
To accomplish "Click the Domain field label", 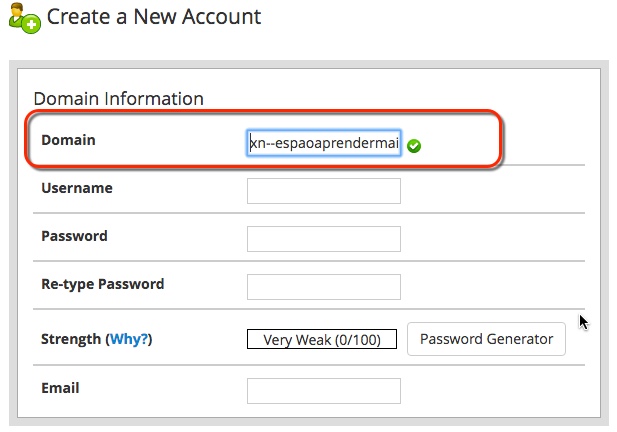I will click(x=68, y=140).
